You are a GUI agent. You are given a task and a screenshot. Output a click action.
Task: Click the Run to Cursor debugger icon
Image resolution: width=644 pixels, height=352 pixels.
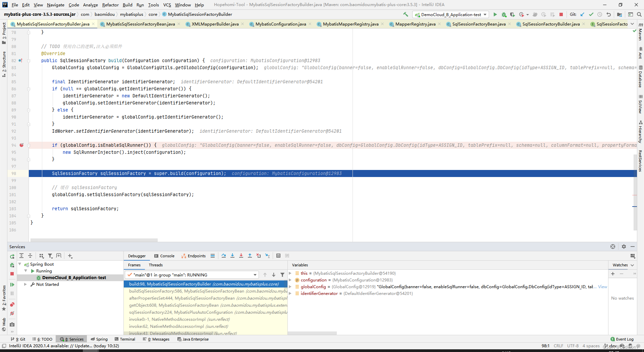coord(267,256)
